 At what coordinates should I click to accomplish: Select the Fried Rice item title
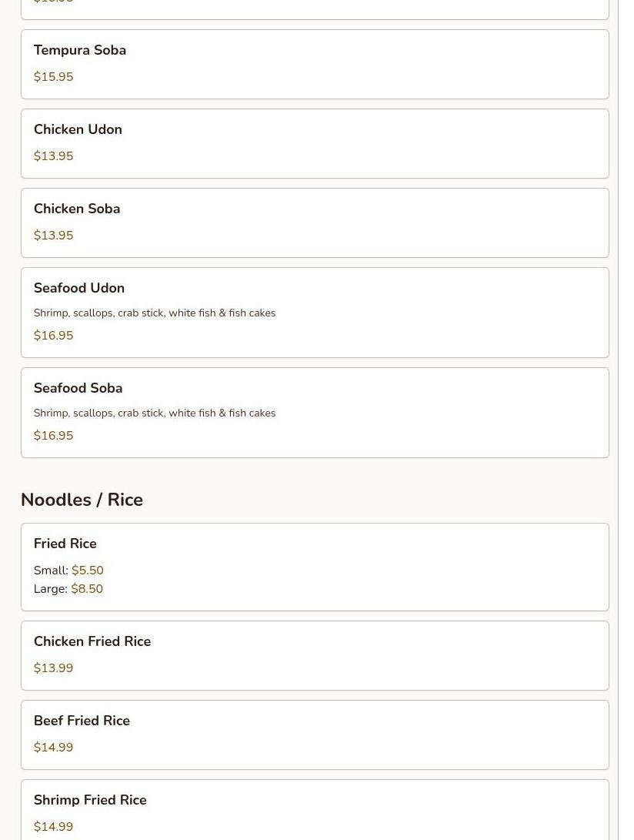pos(65,544)
